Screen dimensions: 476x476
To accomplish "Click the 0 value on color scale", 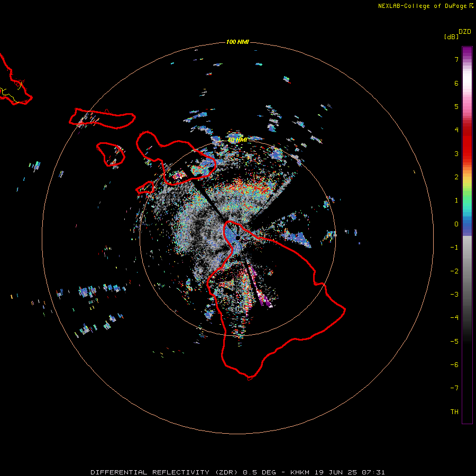I will point(456,224).
